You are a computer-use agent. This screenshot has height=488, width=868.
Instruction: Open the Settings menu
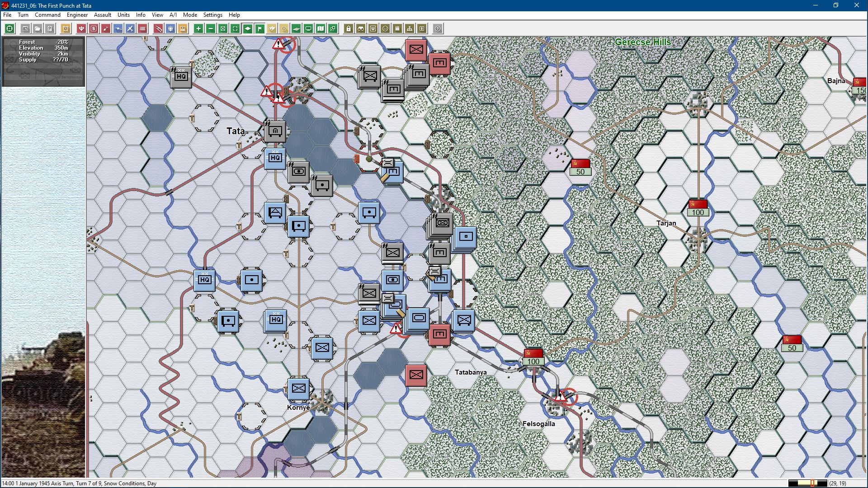[x=212, y=15]
